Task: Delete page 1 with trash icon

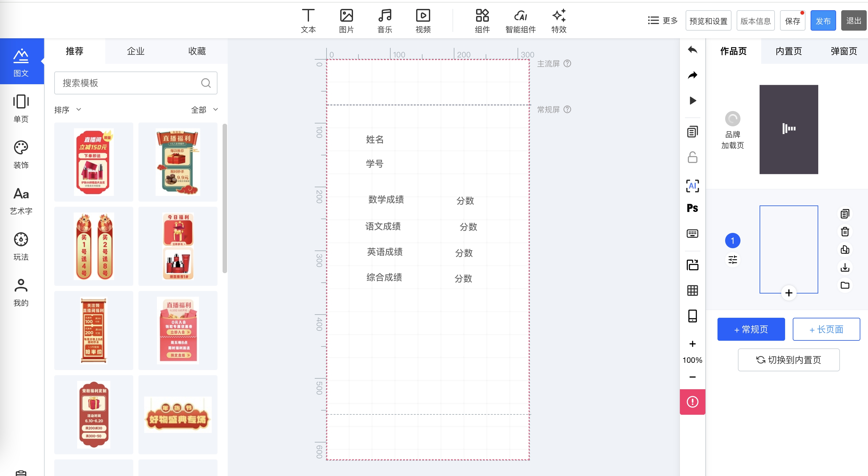Action: (845, 232)
